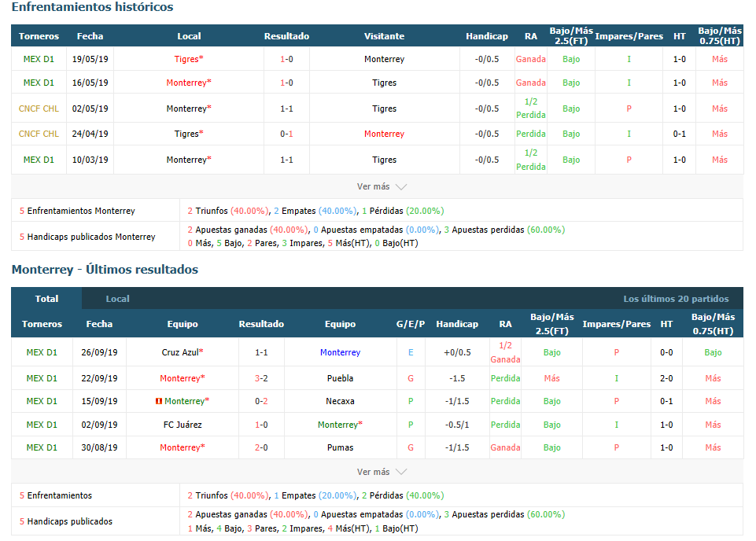756x541 pixels.
Task: Expand Ver más under Monterrey últimos resultados
Action: click(x=382, y=472)
